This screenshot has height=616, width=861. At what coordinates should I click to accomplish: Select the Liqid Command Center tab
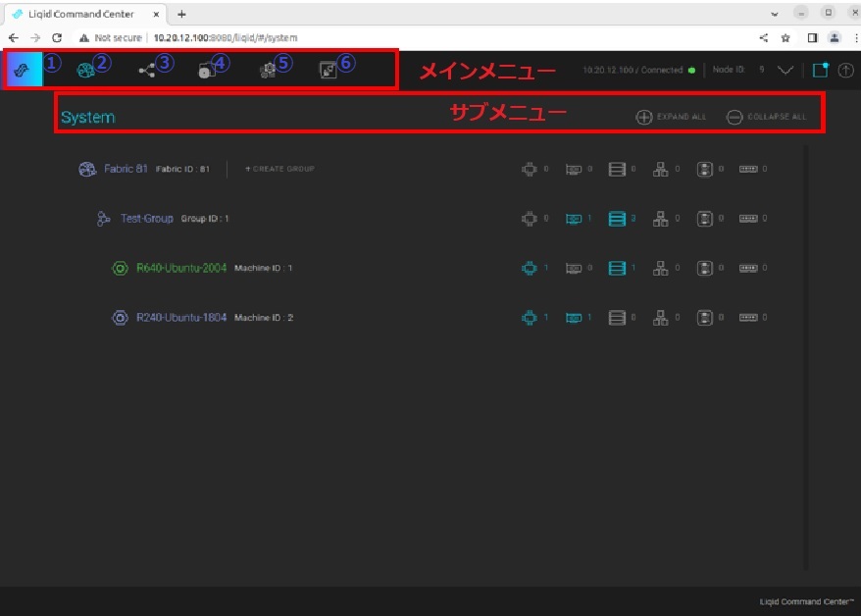tap(85, 15)
